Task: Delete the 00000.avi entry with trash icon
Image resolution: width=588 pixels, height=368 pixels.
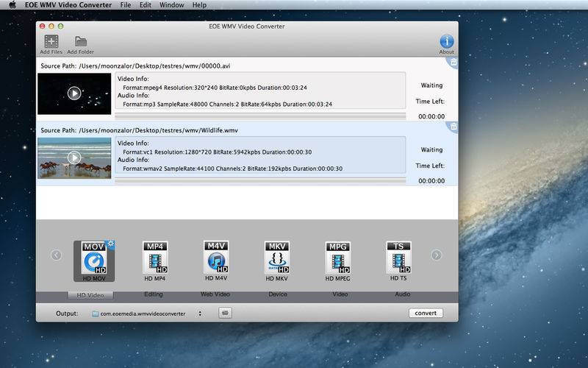Action: 453,63
